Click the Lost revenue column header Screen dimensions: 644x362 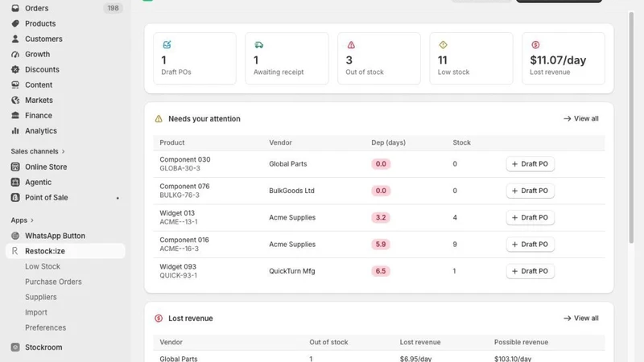click(x=420, y=342)
